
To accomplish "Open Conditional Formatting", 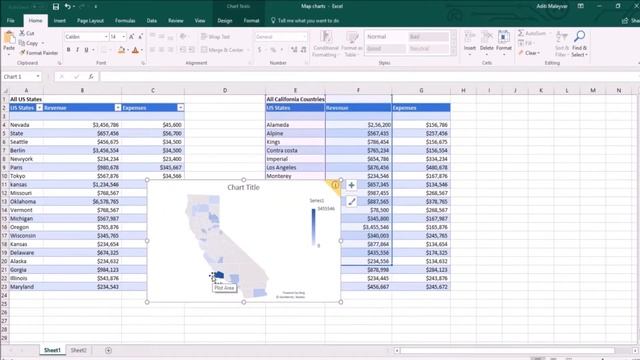I will coord(326,44).
